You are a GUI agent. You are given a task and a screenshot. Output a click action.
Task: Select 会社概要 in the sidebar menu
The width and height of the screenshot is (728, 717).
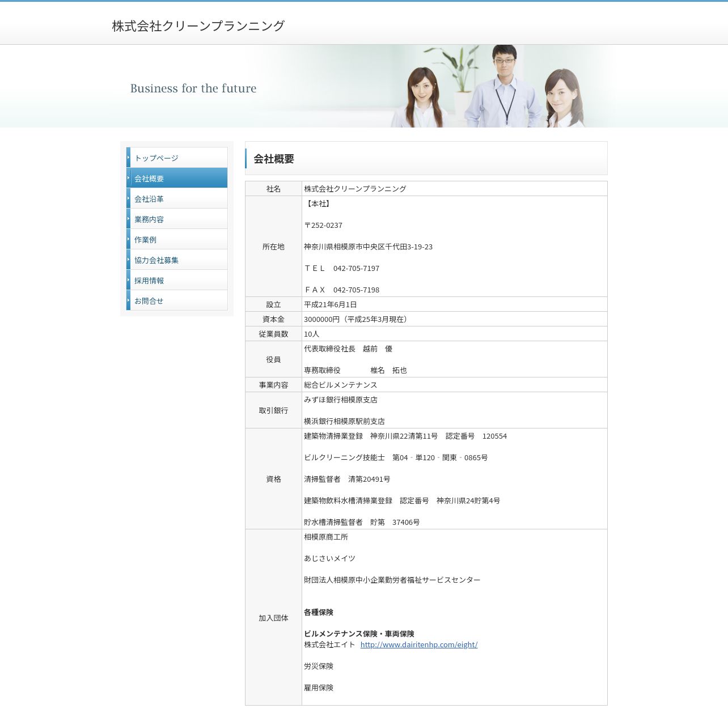click(x=177, y=178)
